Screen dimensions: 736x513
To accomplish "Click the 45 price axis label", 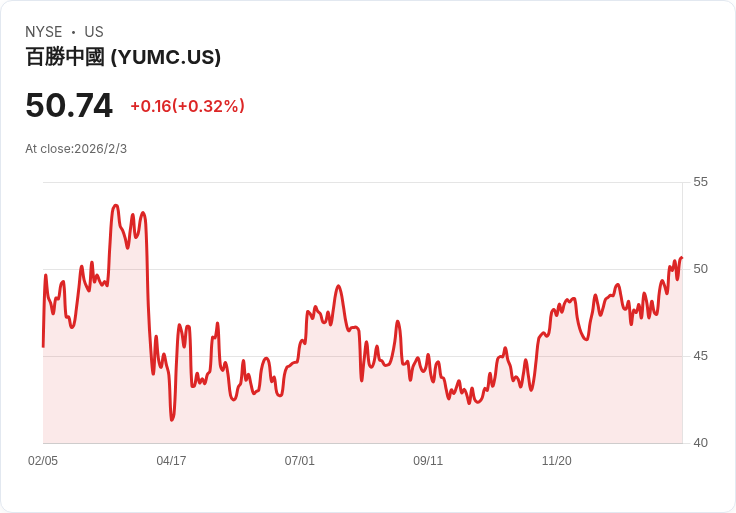I will [700, 356].
